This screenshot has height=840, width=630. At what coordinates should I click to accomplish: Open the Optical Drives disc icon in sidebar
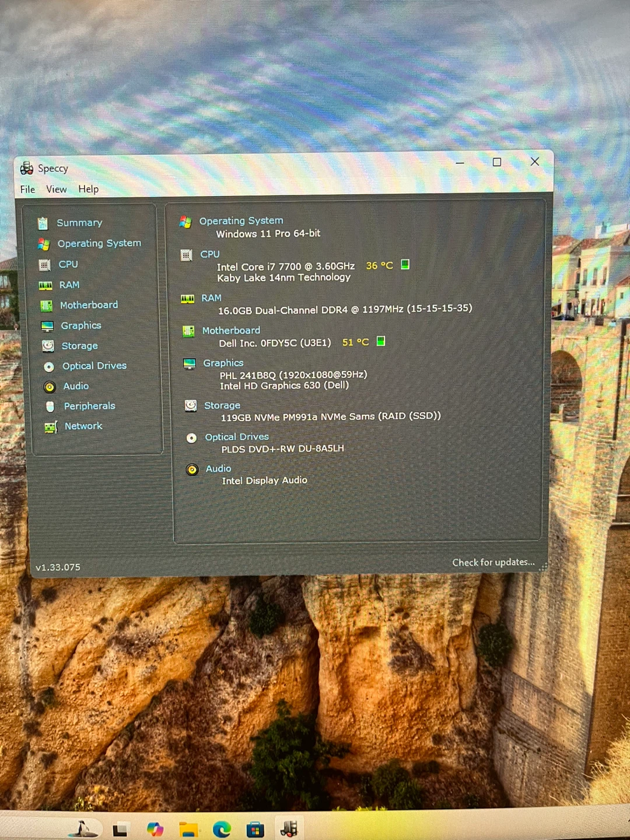(49, 366)
